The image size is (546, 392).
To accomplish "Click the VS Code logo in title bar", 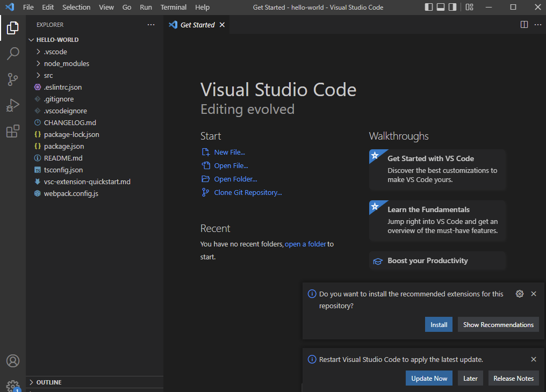I will (x=10, y=7).
